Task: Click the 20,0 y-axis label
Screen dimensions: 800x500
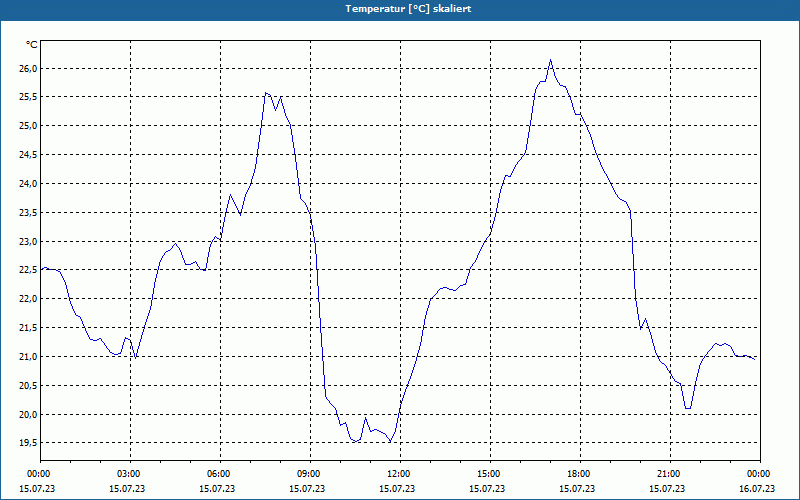Action: [x=29, y=414]
